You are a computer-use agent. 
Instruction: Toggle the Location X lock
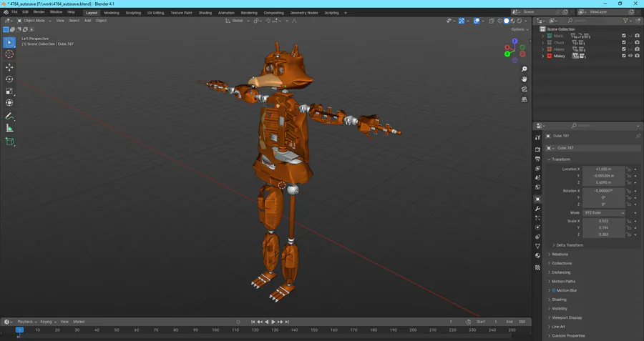[x=628, y=169]
